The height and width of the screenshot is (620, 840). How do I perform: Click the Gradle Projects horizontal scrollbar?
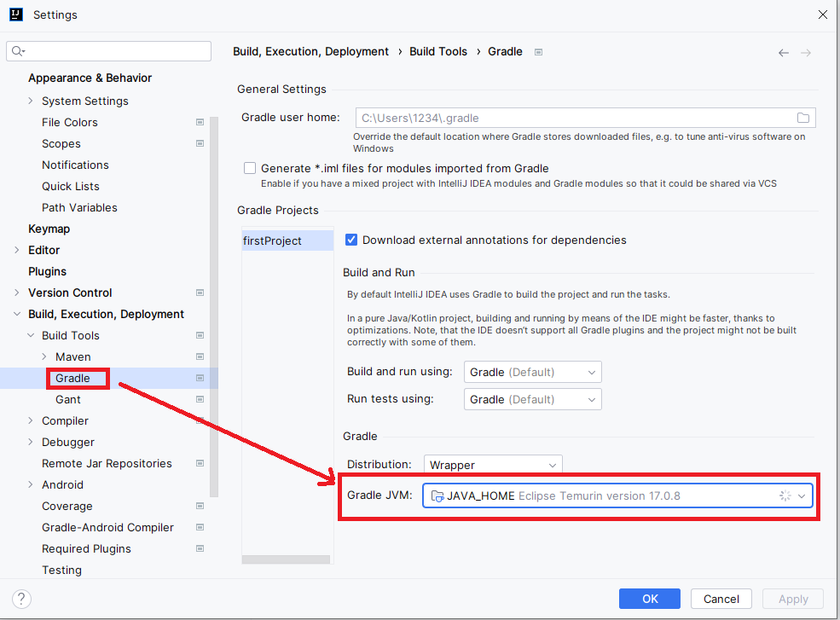tap(286, 559)
